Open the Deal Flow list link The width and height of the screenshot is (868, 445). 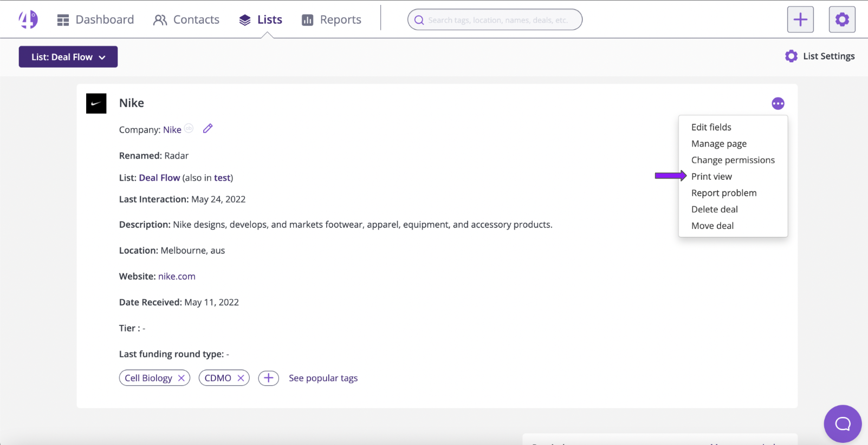[x=159, y=178]
